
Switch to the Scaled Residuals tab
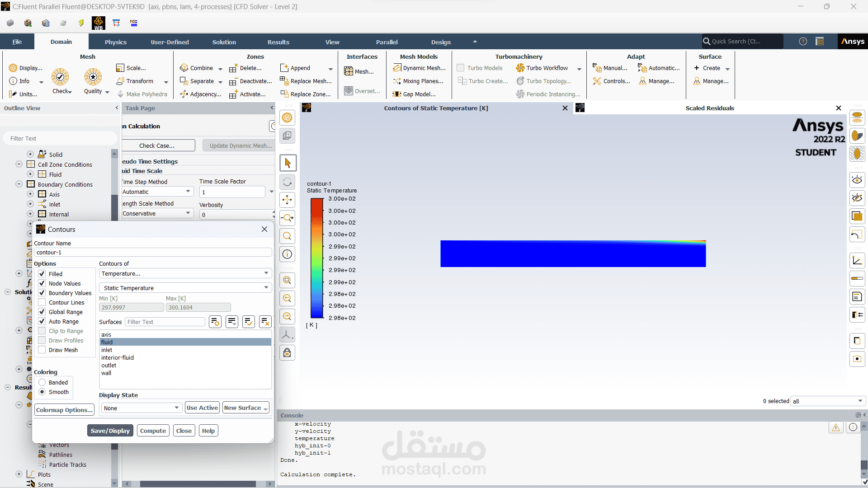[709, 108]
